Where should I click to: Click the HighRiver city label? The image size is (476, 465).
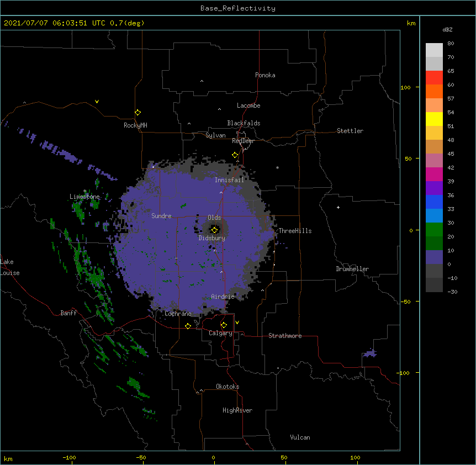(237, 410)
